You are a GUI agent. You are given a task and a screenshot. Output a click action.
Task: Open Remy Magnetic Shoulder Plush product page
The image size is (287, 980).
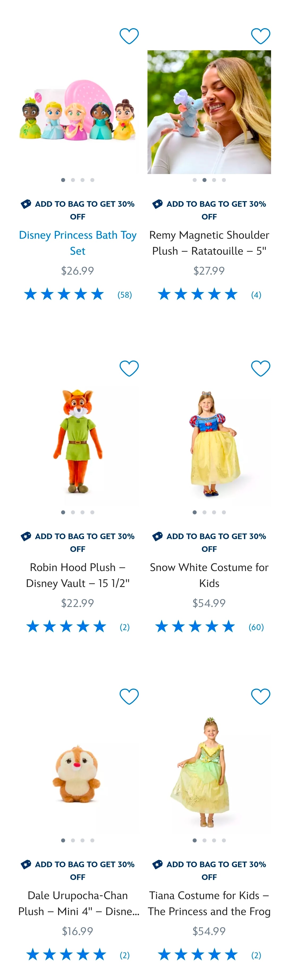pyautogui.click(x=209, y=243)
